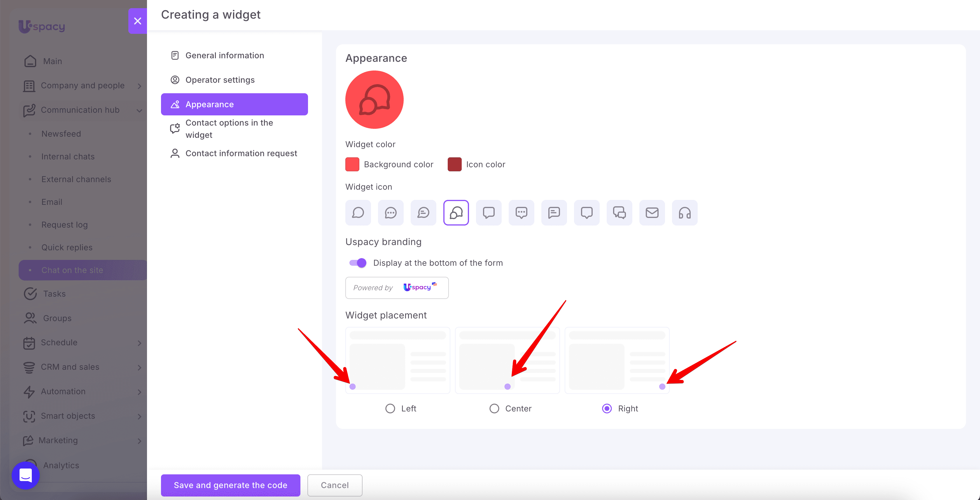Click the Groups people icon
The width and height of the screenshot is (980, 500).
(x=30, y=318)
